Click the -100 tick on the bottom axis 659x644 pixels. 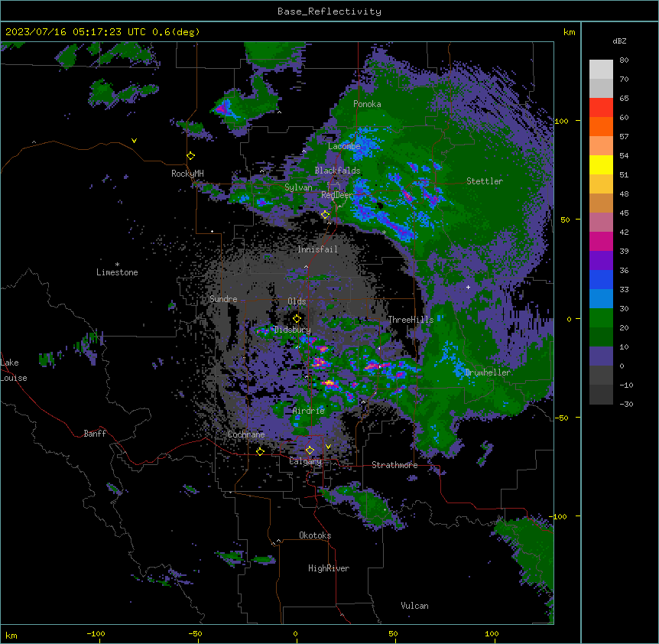96,633
